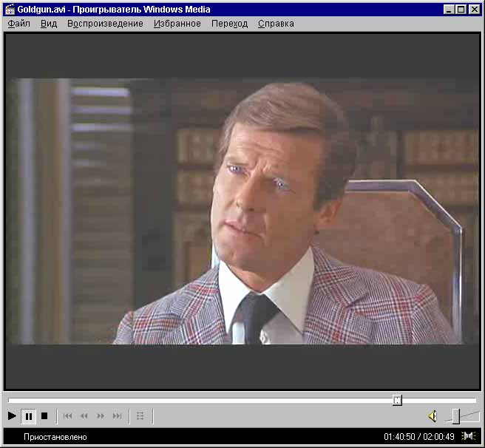485x448 pixels.
Task: Open the Воспроизведение menu
Action: (x=105, y=24)
